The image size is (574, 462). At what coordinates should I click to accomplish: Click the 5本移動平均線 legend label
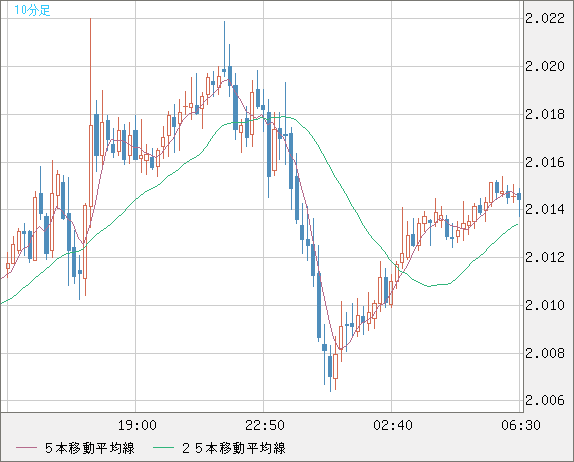click(90, 448)
